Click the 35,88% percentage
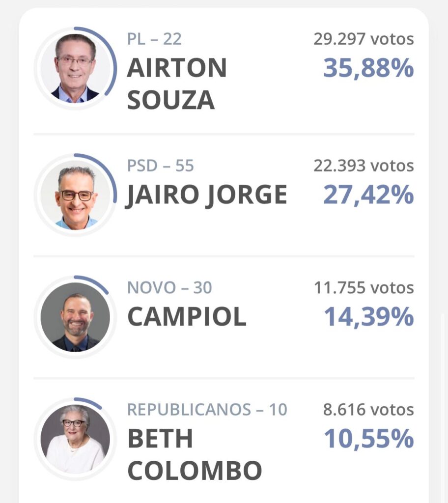This screenshot has height=503, width=448. (x=368, y=69)
